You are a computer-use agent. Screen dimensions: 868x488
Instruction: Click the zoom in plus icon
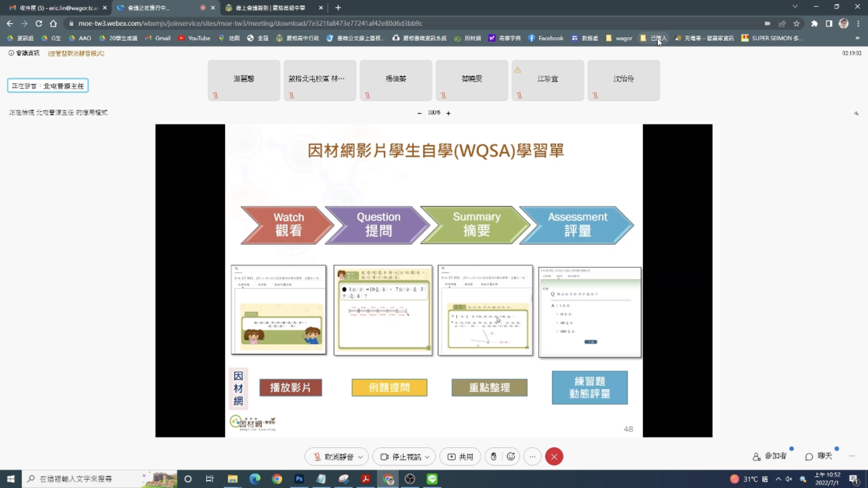click(448, 113)
